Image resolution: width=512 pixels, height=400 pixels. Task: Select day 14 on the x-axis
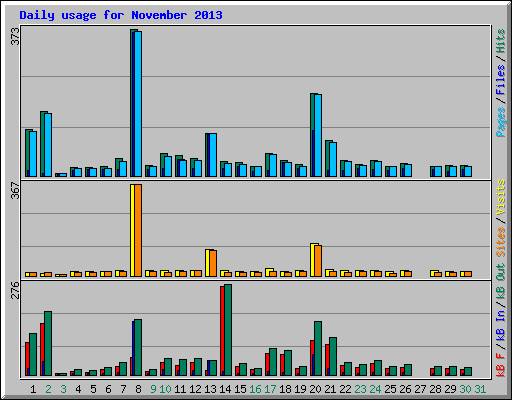coord(225,389)
